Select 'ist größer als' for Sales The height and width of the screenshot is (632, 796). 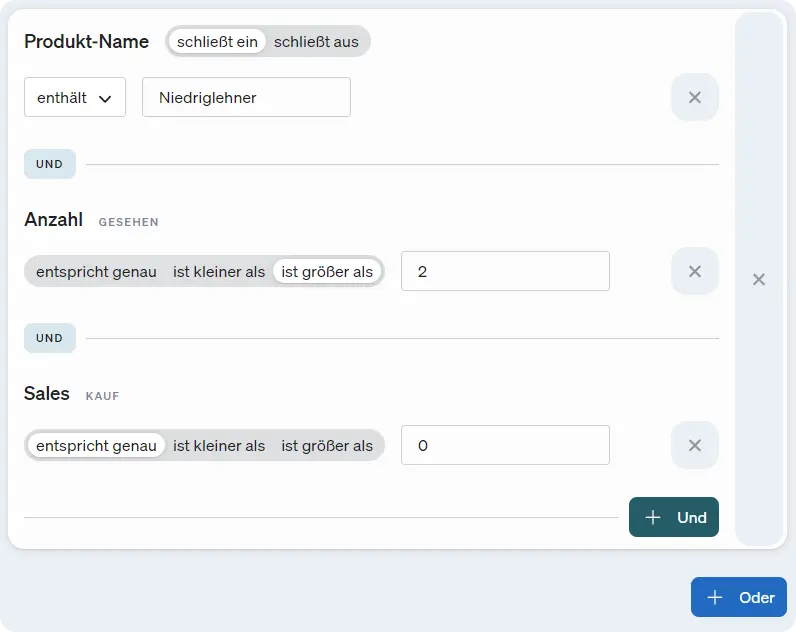(327, 445)
